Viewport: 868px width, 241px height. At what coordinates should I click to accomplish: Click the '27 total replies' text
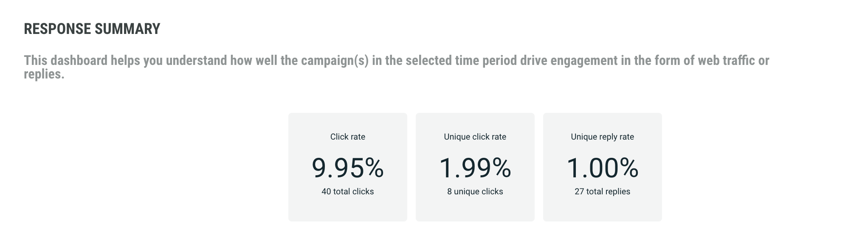pyautogui.click(x=602, y=191)
